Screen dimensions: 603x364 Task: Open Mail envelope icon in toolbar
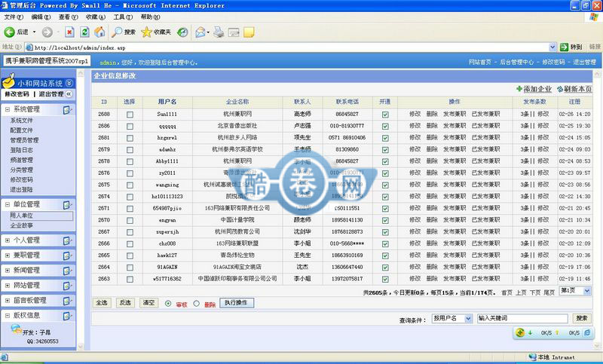(x=200, y=32)
